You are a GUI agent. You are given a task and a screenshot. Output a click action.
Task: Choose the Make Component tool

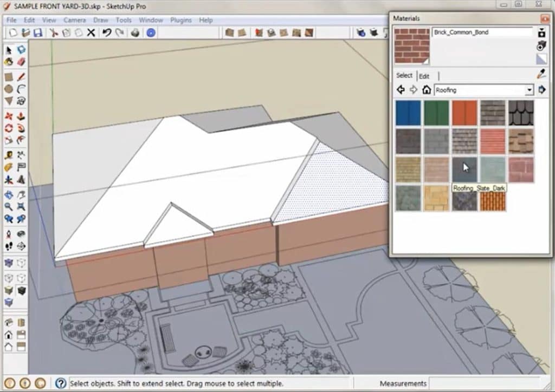tap(21, 49)
